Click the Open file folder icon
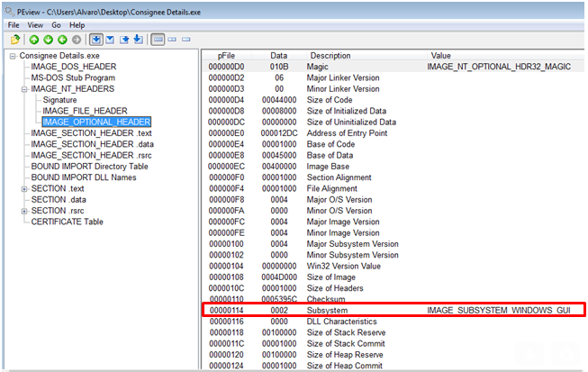The image size is (588, 372). (15, 40)
